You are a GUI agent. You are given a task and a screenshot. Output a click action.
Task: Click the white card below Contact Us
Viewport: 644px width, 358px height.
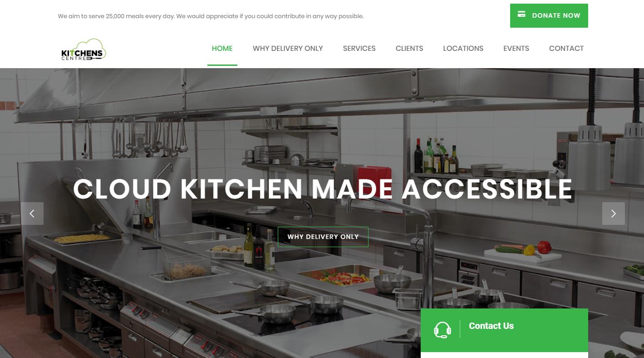[x=504, y=355]
